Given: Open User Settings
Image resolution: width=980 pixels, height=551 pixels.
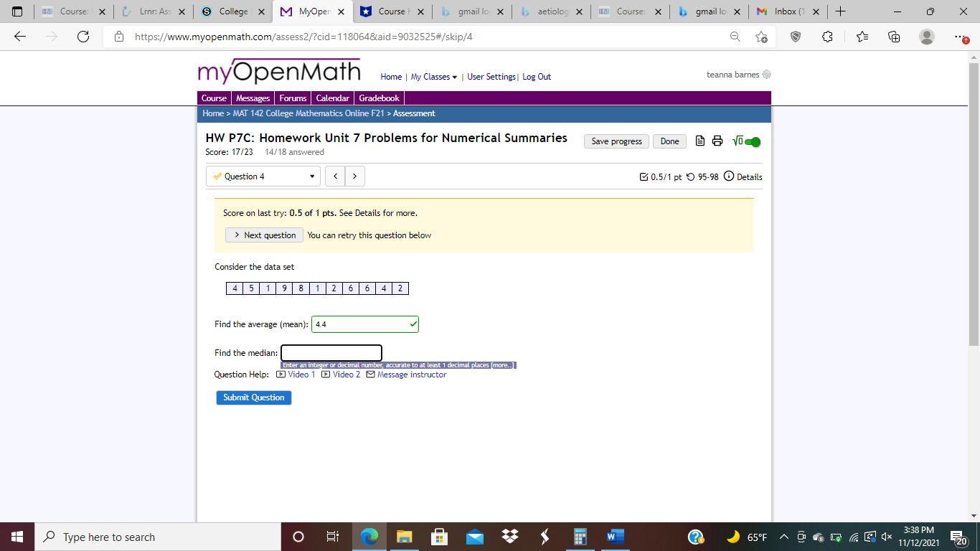Looking at the screenshot, I should click(491, 77).
